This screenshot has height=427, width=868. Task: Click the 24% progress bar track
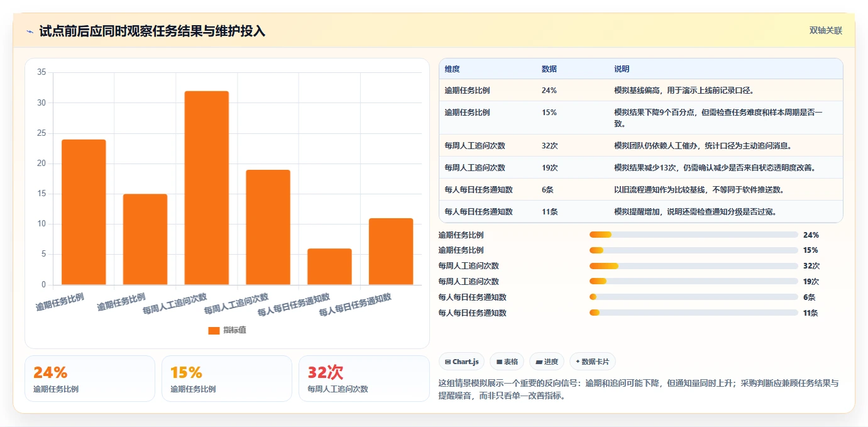(x=694, y=235)
